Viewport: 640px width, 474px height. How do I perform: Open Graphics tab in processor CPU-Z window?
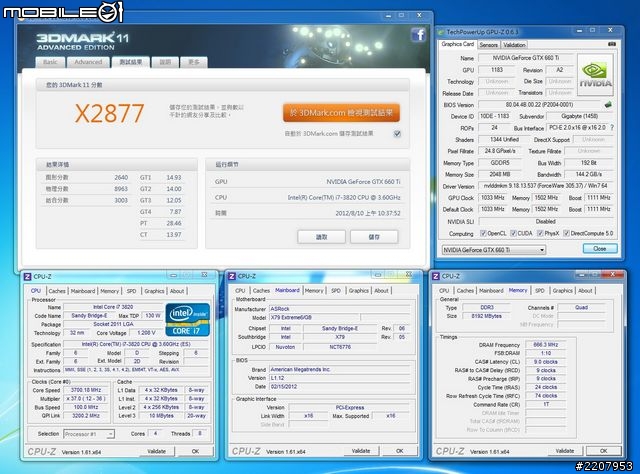pyautogui.click(x=154, y=291)
